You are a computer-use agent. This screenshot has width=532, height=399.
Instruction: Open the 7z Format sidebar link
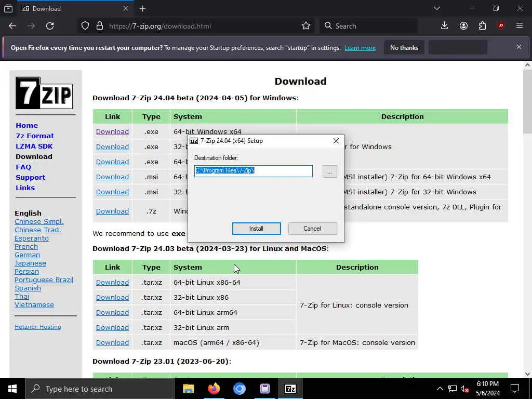(35, 136)
